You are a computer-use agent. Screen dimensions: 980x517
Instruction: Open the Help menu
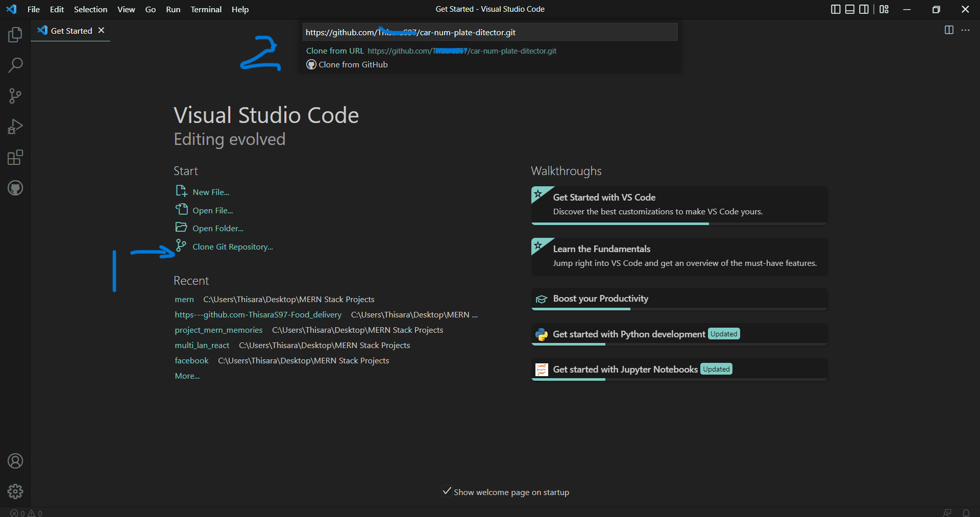click(240, 9)
